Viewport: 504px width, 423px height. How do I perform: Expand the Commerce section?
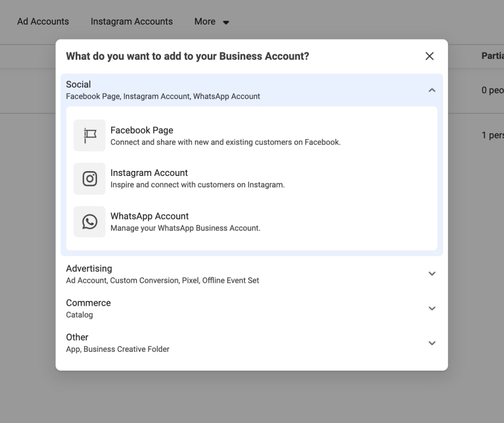pos(432,308)
